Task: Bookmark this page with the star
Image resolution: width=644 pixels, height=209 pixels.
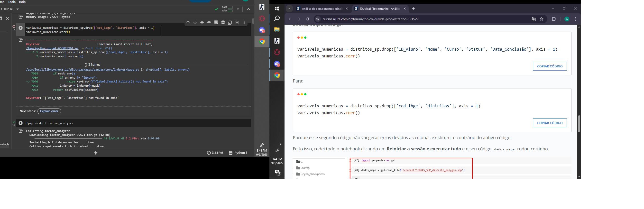Action: coord(542,19)
